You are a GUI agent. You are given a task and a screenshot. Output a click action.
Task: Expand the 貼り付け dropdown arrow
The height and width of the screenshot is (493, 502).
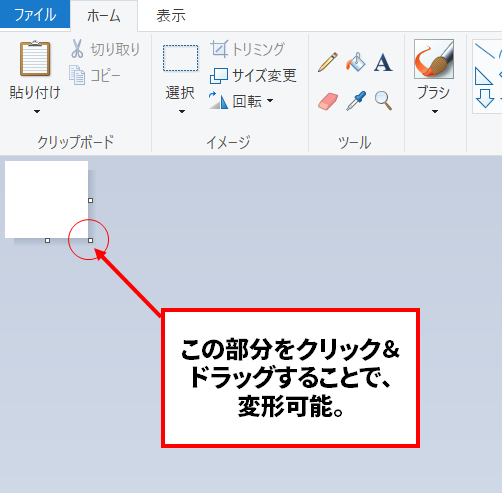click(37, 112)
